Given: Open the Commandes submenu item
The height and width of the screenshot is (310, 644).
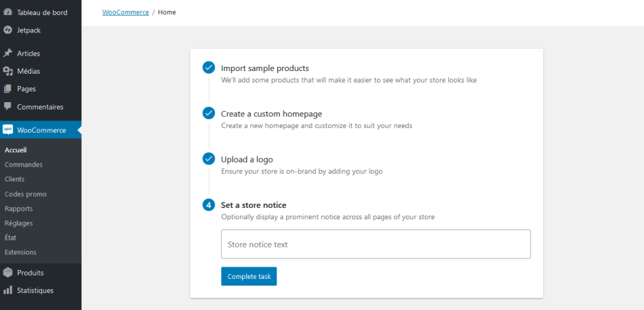Looking at the screenshot, I should 24,164.
